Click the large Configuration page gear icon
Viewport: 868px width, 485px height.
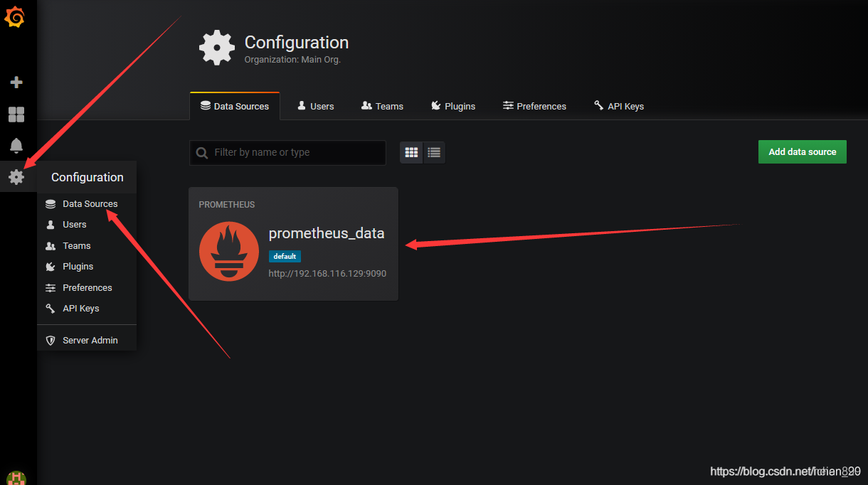(216, 48)
